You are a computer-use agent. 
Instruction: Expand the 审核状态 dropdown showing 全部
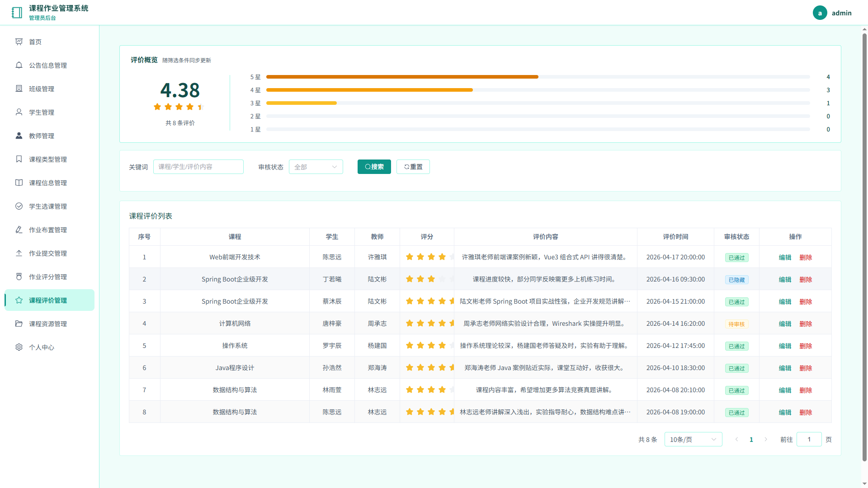pos(316,167)
